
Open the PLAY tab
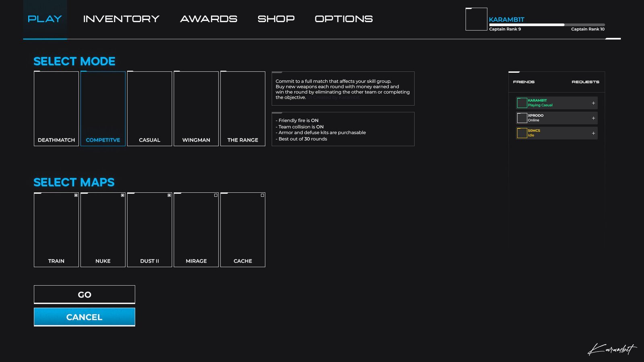coord(45,19)
